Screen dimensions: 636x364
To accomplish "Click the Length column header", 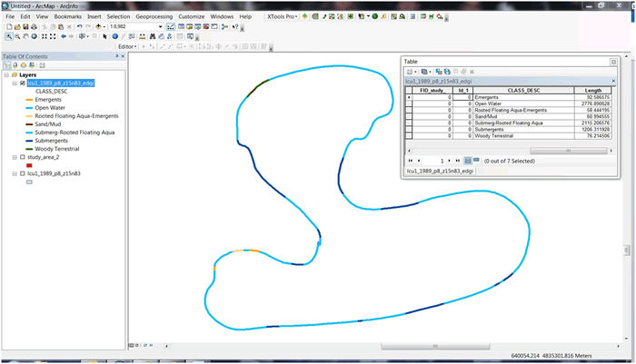I will click(x=593, y=91).
